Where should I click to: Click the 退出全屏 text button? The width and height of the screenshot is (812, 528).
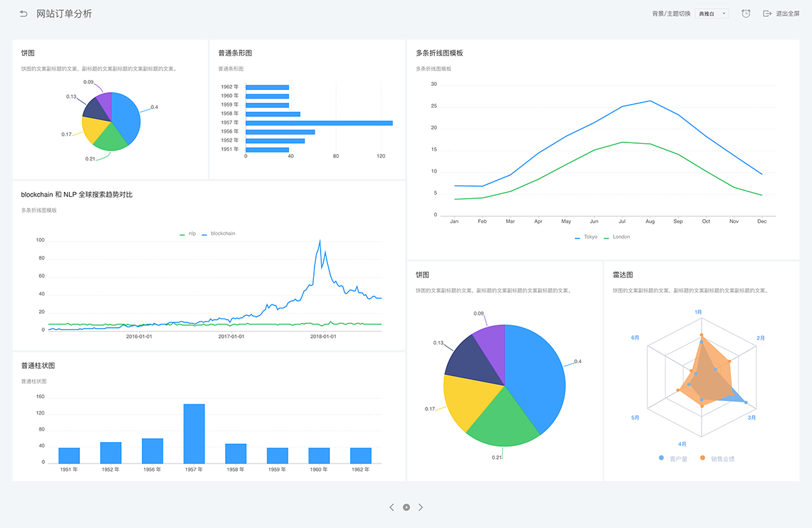(x=787, y=13)
